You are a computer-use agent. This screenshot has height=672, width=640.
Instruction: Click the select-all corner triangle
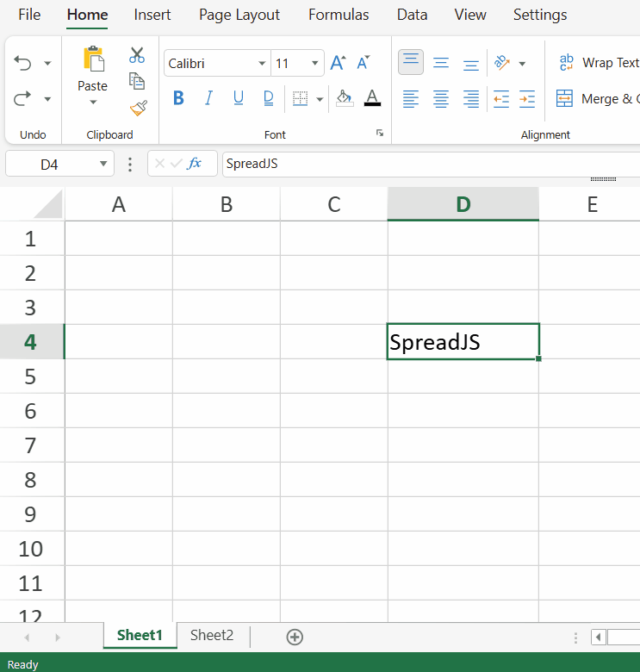(x=48, y=204)
